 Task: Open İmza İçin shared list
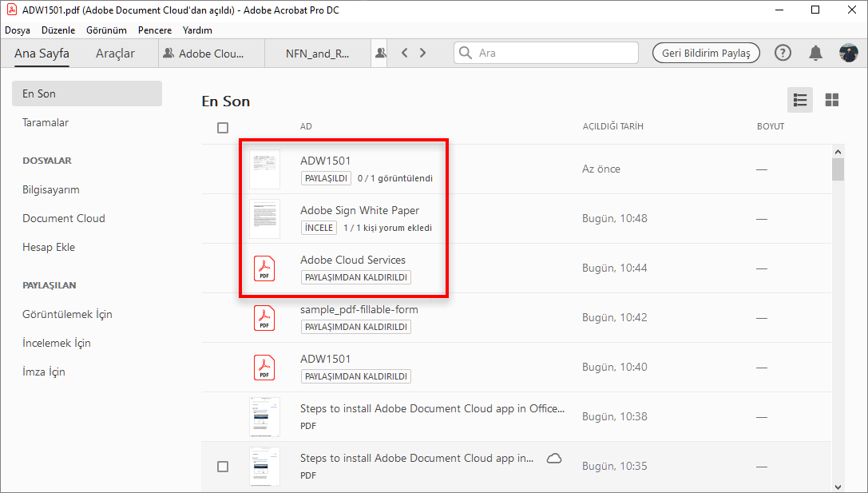coord(44,372)
